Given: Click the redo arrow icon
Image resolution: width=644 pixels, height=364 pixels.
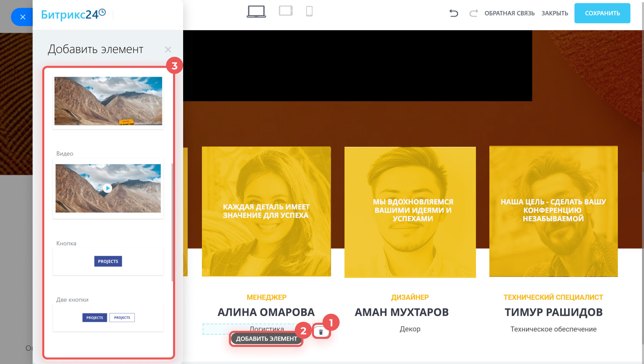Looking at the screenshot, I should pyautogui.click(x=473, y=13).
